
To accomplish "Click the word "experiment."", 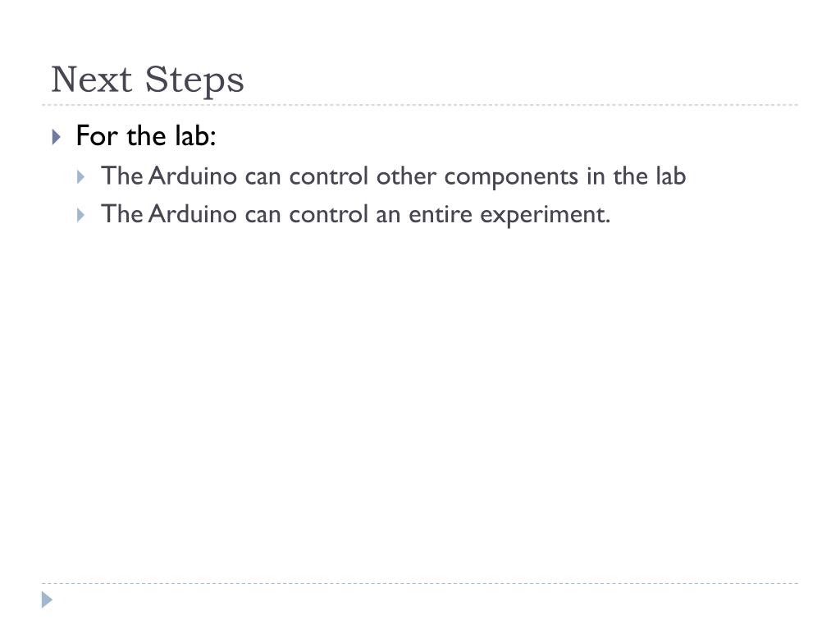I will (x=545, y=216).
